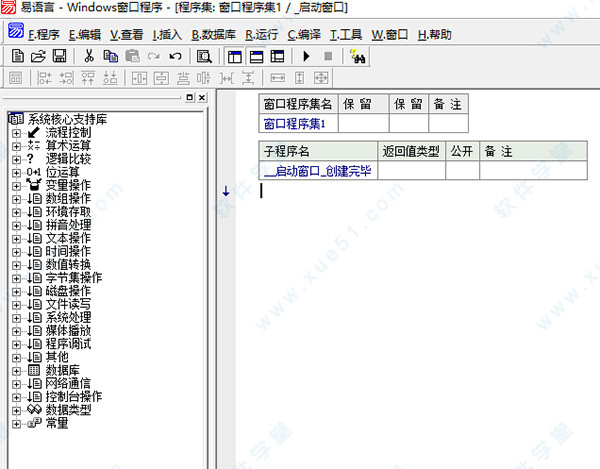Open the V.查看 menu
The image size is (600, 469).
click(126, 35)
